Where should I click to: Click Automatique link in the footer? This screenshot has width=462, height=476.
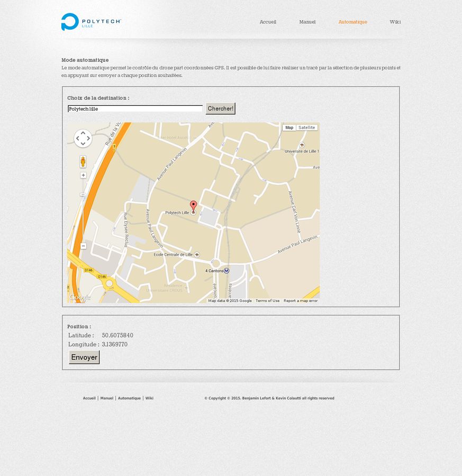coord(129,398)
